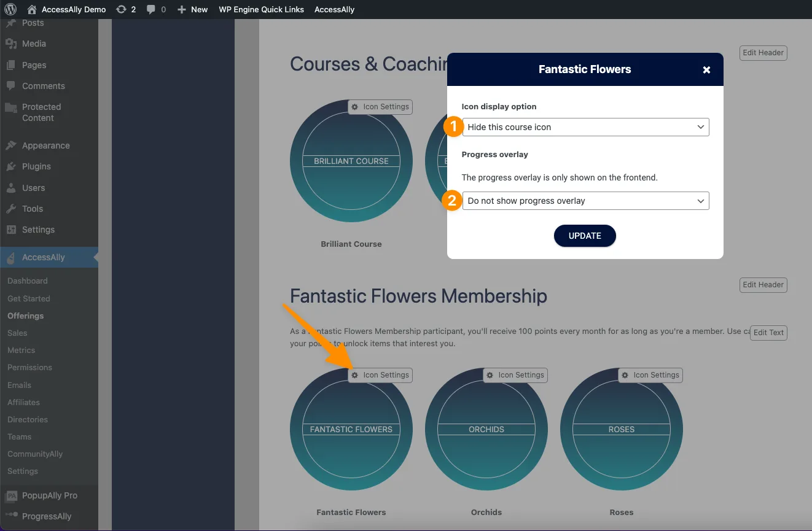Click the AccessAlly menu icon in sidebar

11,258
